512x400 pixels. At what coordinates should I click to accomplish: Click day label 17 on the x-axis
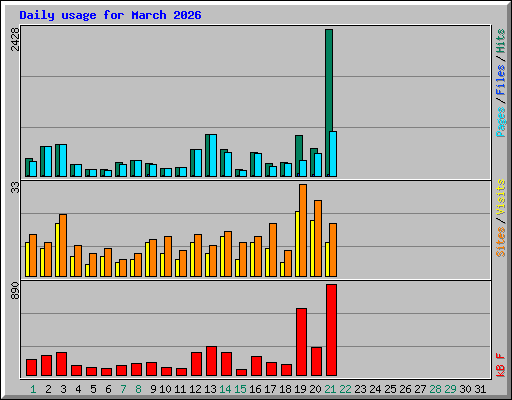click(x=270, y=389)
